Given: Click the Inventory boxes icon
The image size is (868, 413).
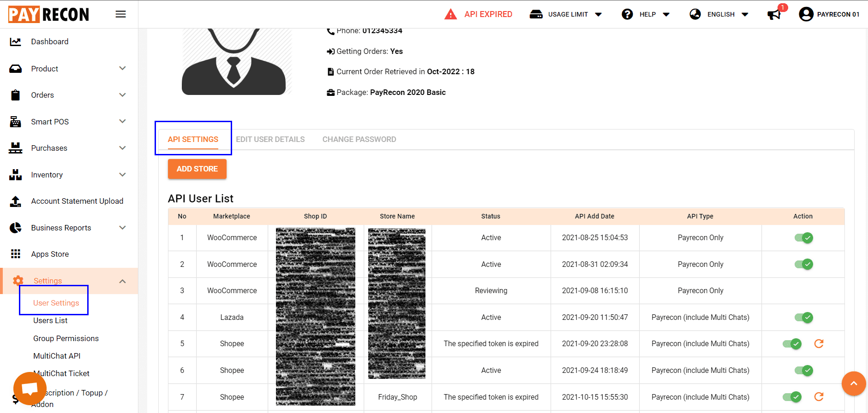Looking at the screenshot, I should pos(15,175).
